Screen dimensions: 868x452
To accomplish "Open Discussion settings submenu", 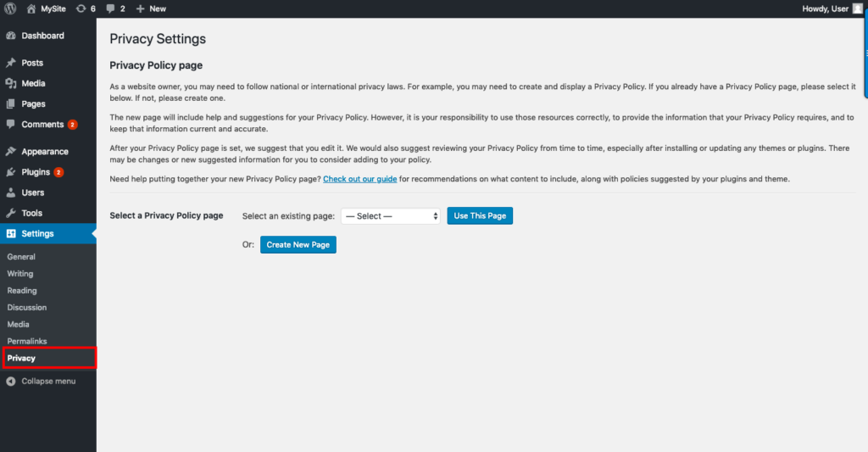I will coord(26,308).
